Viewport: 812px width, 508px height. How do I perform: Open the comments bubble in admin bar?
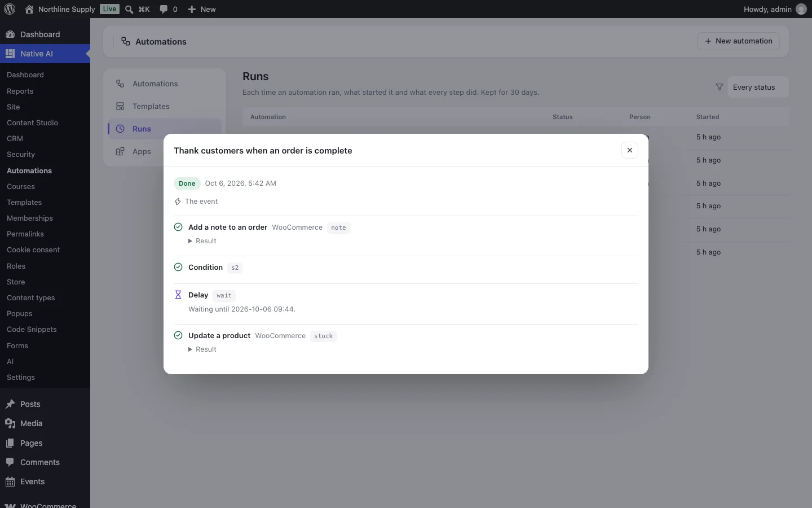pyautogui.click(x=169, y=9)
